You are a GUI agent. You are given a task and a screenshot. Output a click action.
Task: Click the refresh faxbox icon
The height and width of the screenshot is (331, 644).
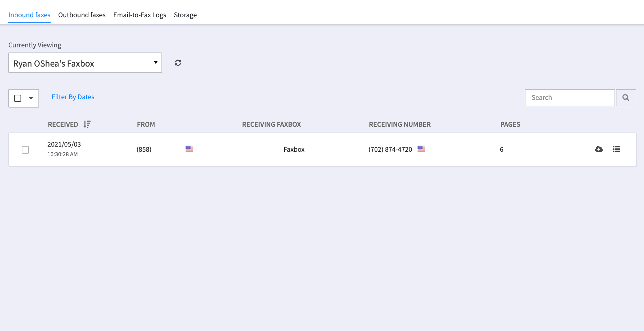[x=178, y=63]
